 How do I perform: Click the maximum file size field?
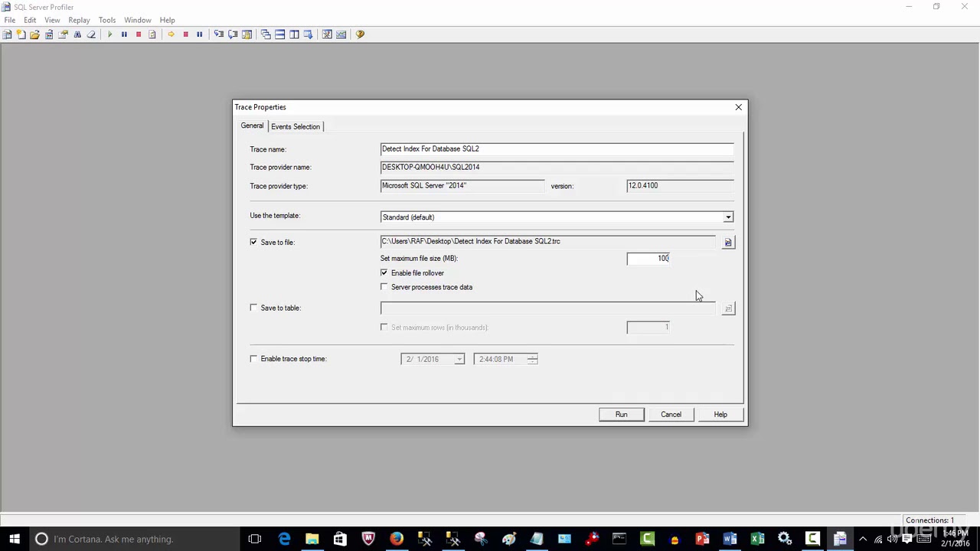pyautogui.click(x=648, y=259)
